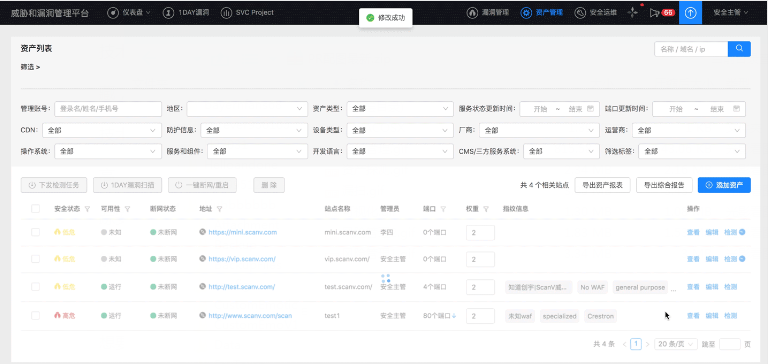Click filter icon on 端口 column

[443, 209]
